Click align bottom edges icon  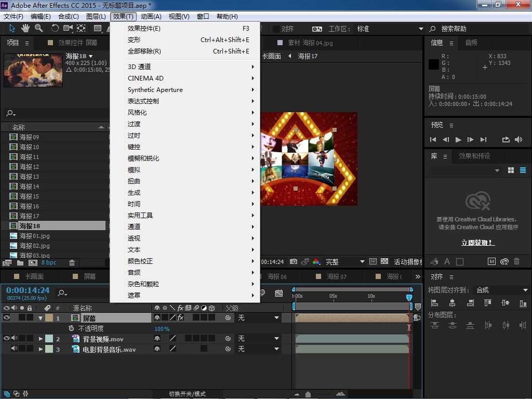point(523,303)
